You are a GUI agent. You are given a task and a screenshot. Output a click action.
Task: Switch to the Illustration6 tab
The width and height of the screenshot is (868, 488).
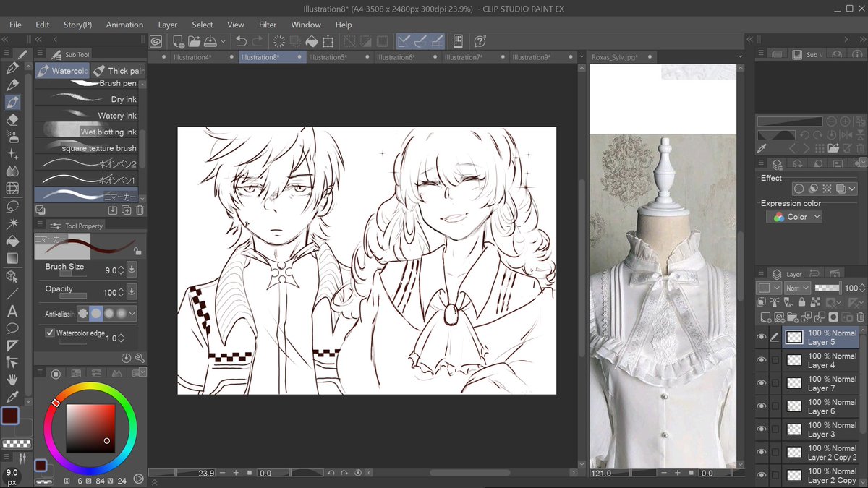(396, 57)
